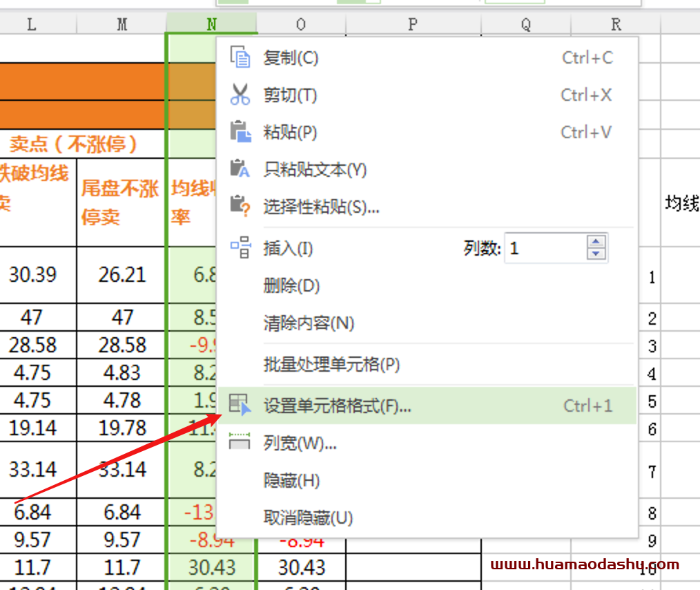
Task: Click the Paste clipboard icon
Action: tap(240, 132)
